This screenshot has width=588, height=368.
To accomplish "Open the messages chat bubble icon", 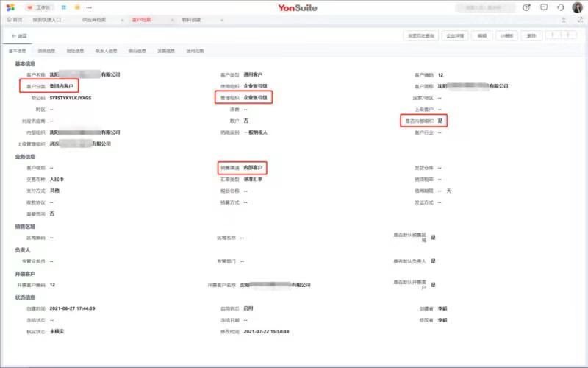I will pos(544,7).
